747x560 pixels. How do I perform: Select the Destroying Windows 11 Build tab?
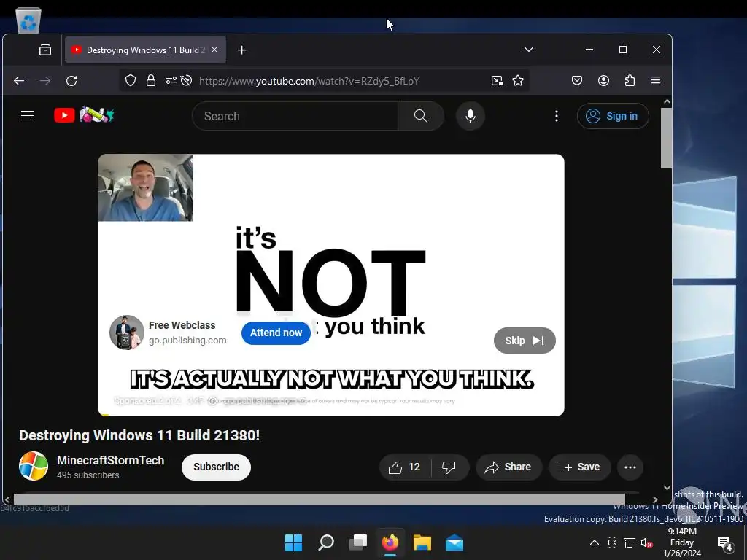click(145, 50)
